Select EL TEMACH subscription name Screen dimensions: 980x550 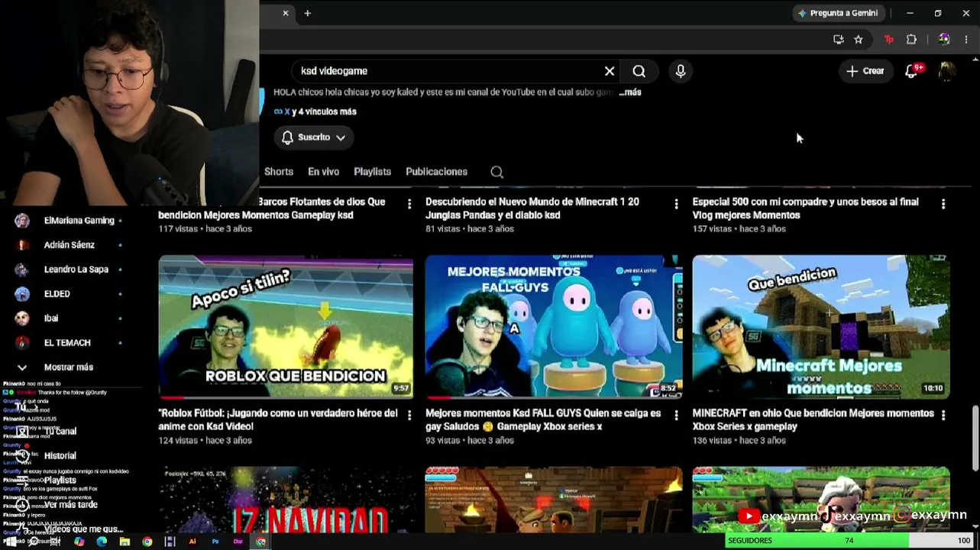click(x=67, y=343)
